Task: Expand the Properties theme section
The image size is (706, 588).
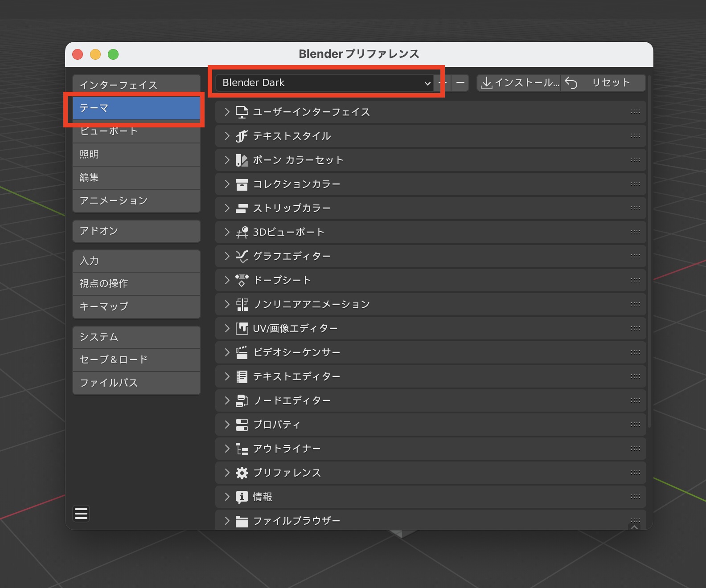Action: [227, 425]
